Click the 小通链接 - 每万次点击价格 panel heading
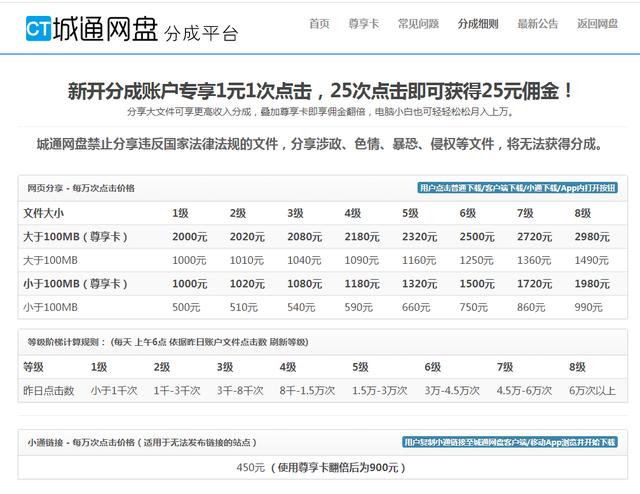 click(x=142, y=443)
